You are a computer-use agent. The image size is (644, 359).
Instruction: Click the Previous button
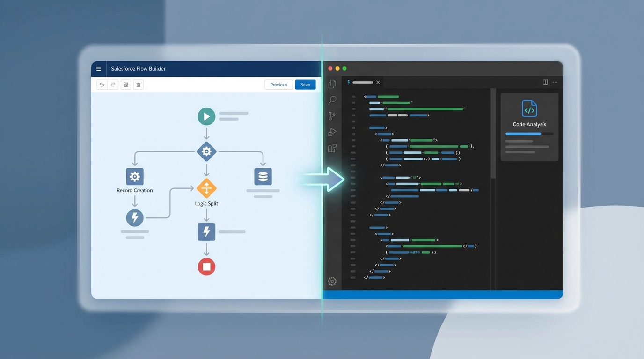(278, 85)
